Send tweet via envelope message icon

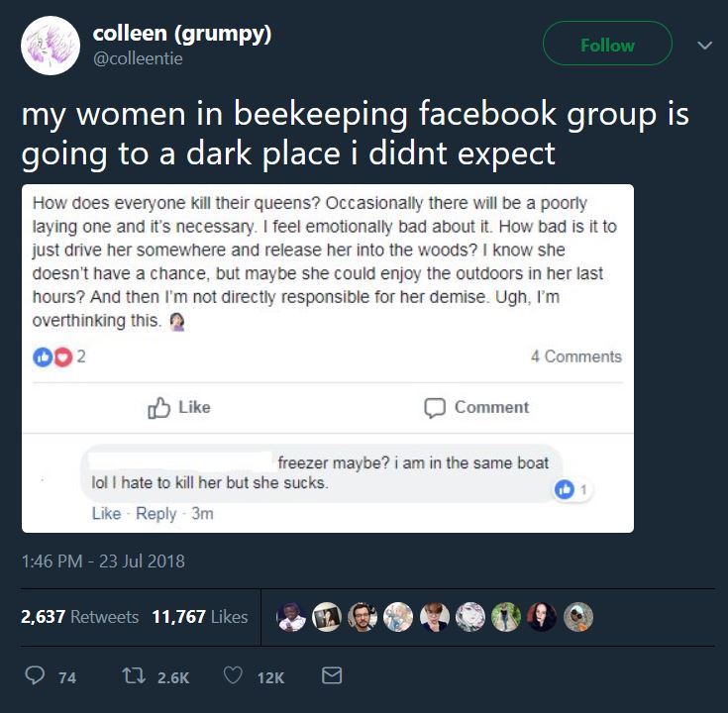[333, 676]
